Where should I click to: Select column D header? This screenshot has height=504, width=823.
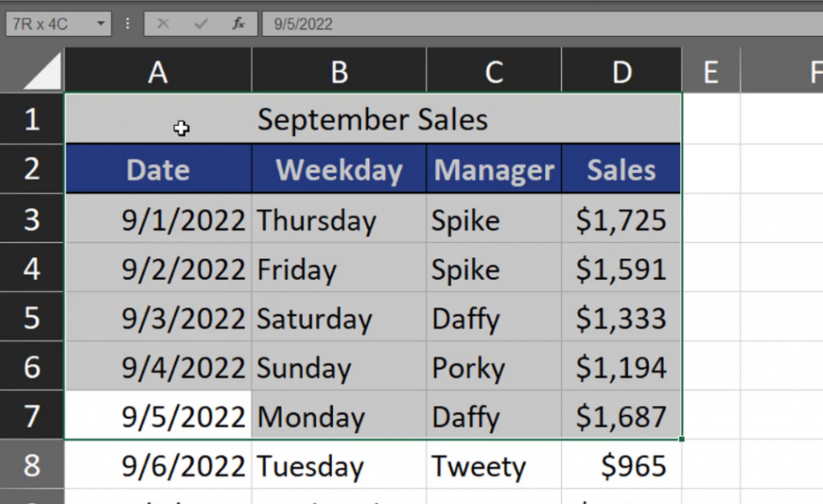click(x=621, y=72)
